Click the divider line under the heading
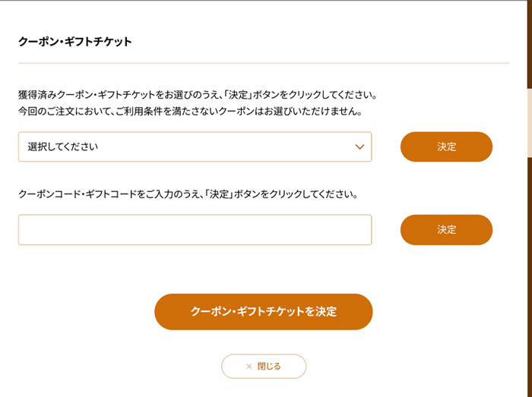 click(x=264, y=63)
